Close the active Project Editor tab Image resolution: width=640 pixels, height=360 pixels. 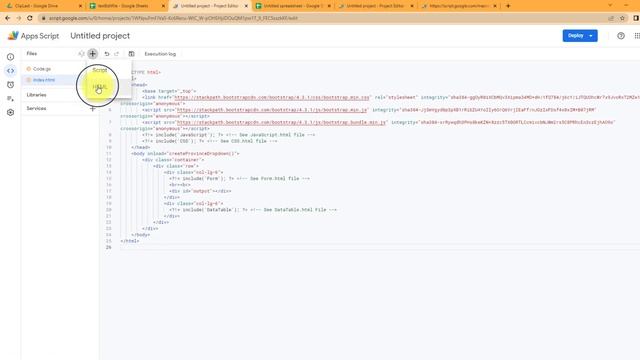coord(246,6)
